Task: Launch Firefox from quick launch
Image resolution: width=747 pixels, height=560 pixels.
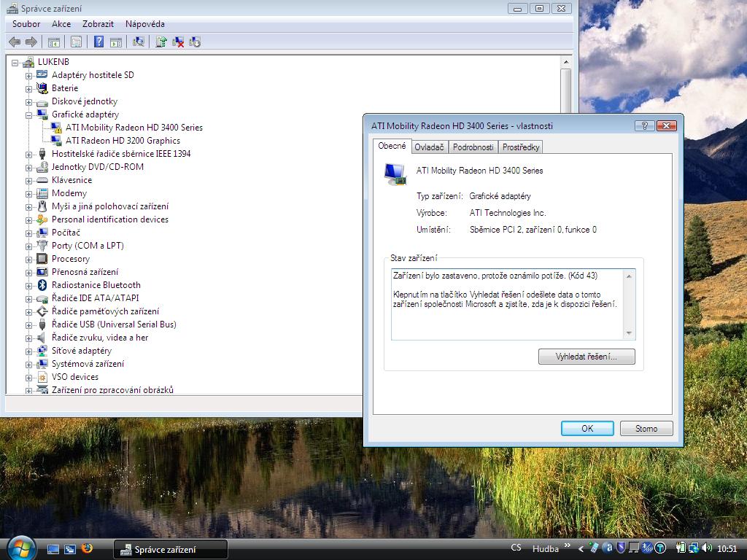Action: coord(88,548)
